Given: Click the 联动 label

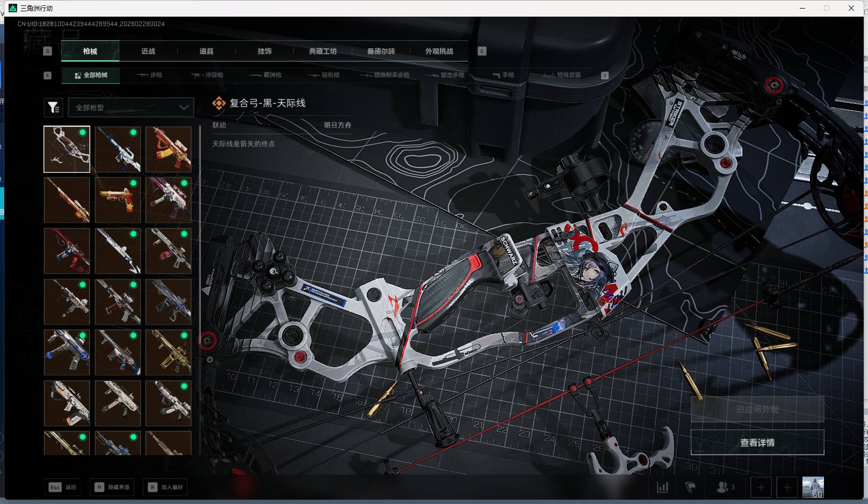Looking at the screenshot, I should (219, 125).
